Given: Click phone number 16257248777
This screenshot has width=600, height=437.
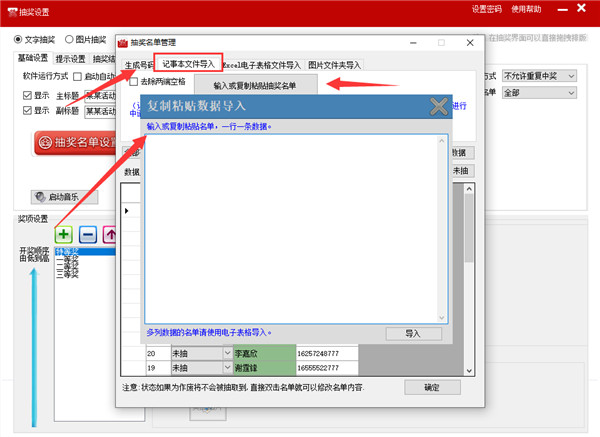Looking at the screenshot, I should click(x=327, y=353).
